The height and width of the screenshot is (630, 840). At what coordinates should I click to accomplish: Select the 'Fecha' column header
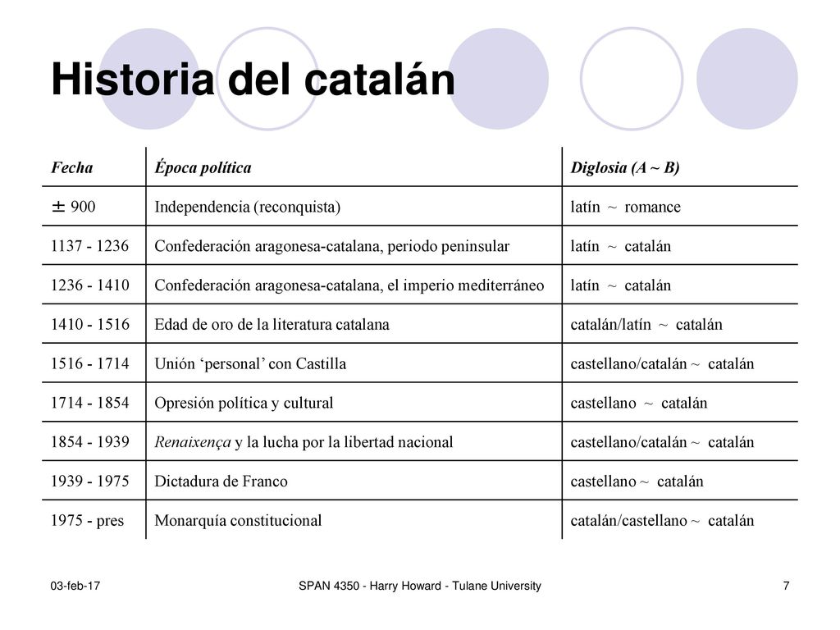(72, 167)
